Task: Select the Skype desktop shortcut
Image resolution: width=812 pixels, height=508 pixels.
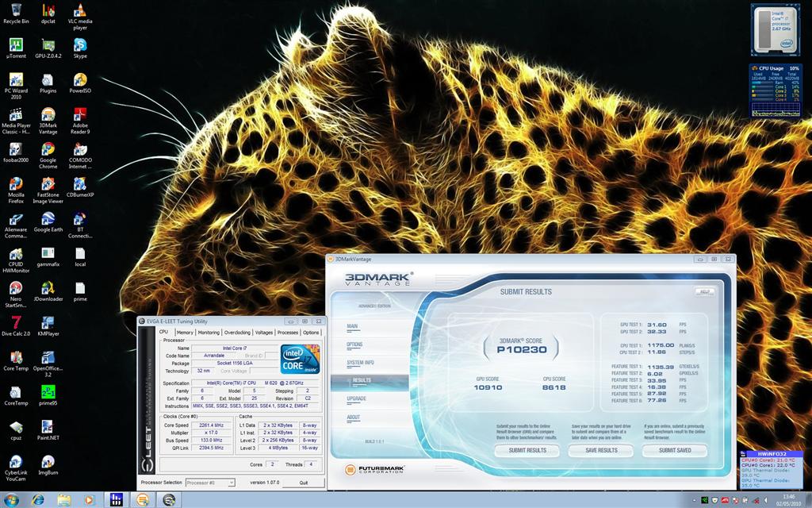Action: (x=80, y=48)
